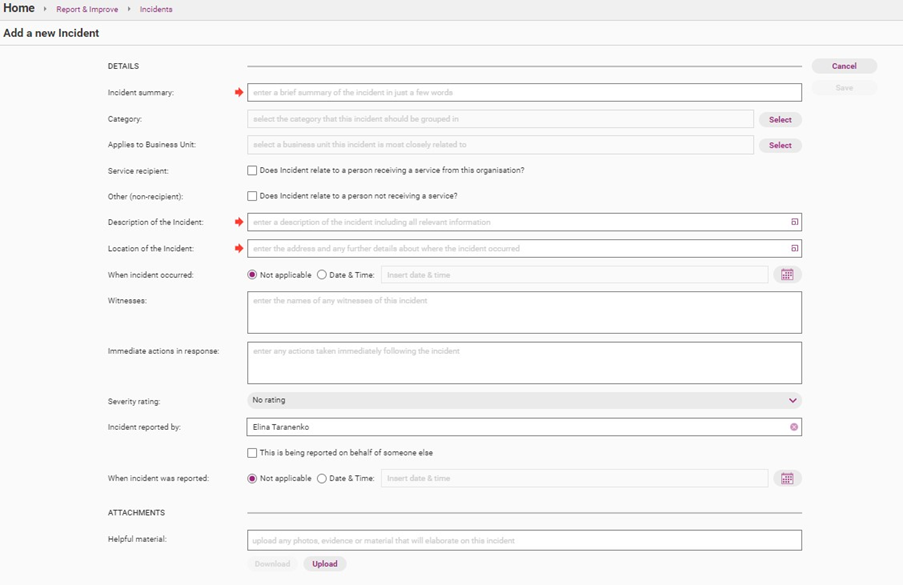Open the Severity rating dropdown

point(792,400)
